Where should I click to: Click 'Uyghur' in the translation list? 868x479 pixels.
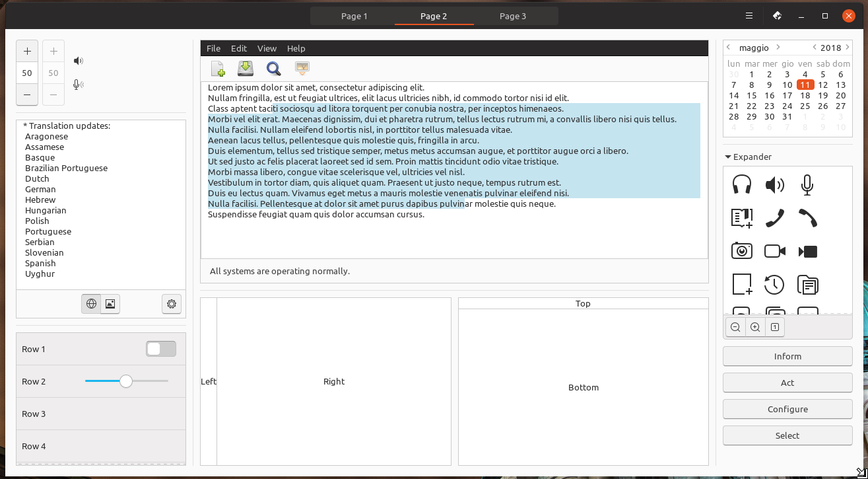click(x=40, y=274)
